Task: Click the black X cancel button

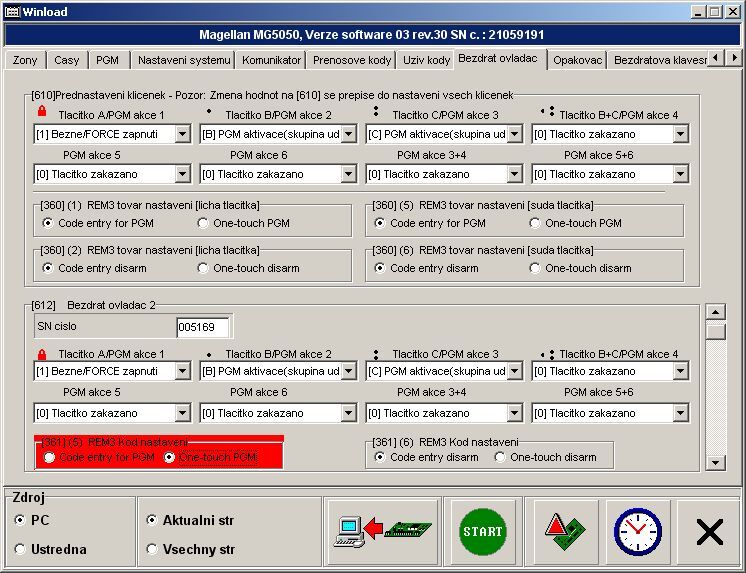Action: click(709, 531)
